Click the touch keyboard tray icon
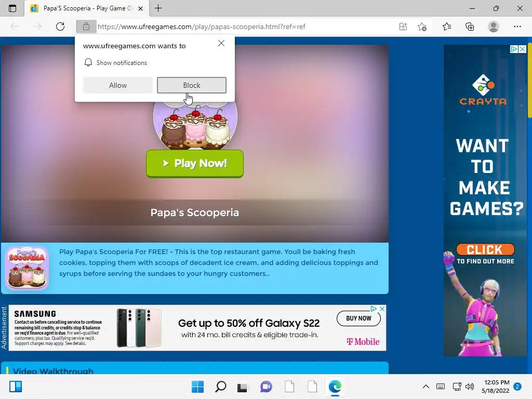The width and height of the screenshot is (532, 399). point(441,387)
